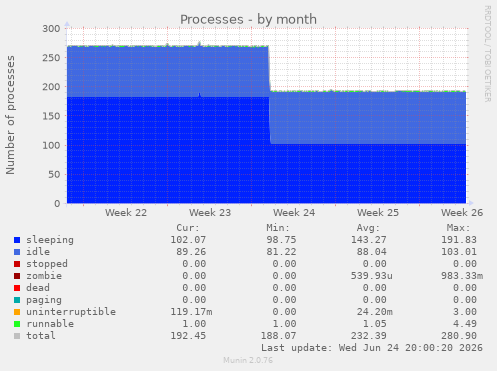The height and width of the screenshot is (371, 497).
Task: Click the 'Min:' column header
Action: (x=278, y=228)
